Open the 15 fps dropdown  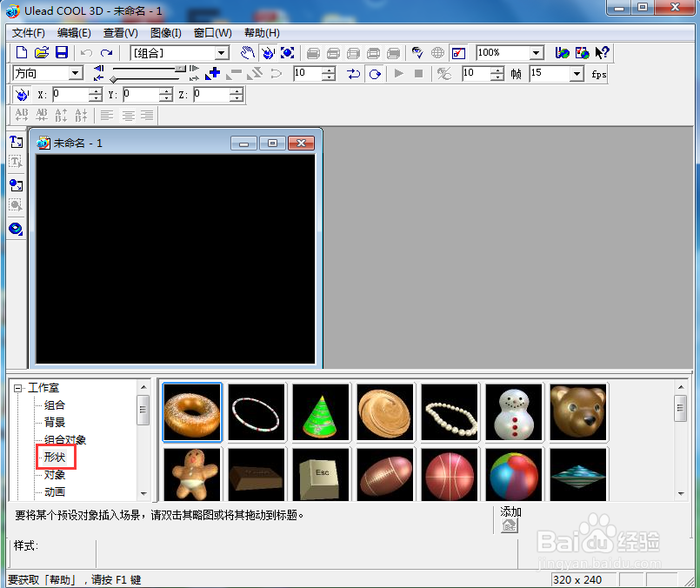click(577, 73)
